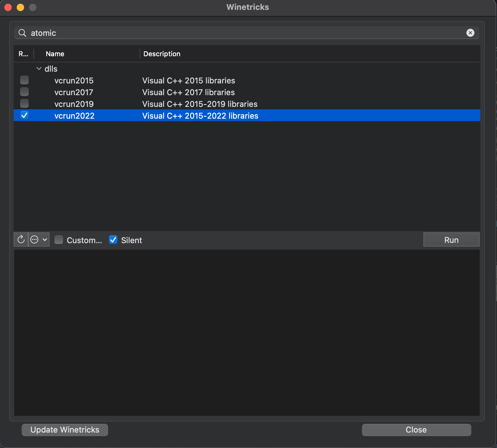The image size is (497, 448).
Task: Click 'Visual C++ 2015-2019 libraries' description
Action: click(200, 104)
